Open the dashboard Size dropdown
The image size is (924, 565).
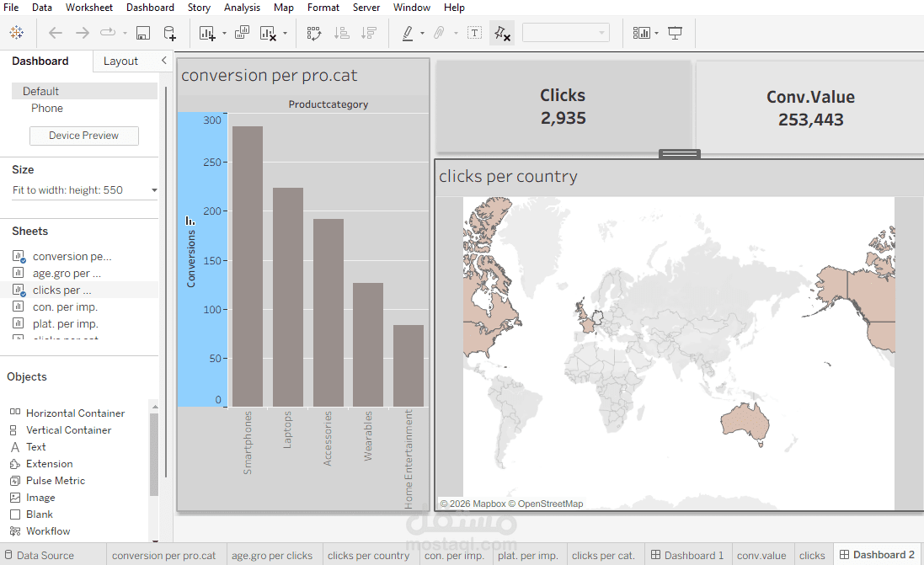152,189
